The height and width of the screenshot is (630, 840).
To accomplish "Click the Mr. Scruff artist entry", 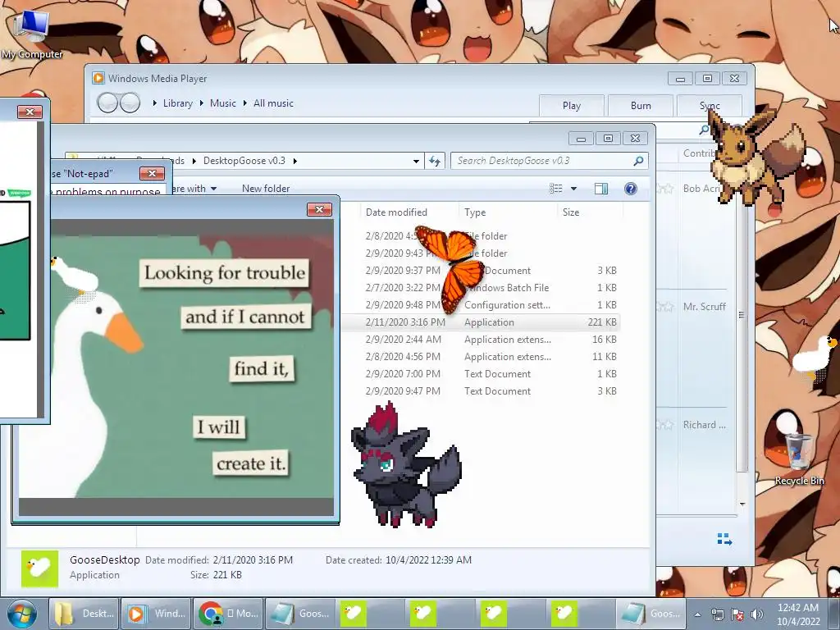I will (705, 307).
